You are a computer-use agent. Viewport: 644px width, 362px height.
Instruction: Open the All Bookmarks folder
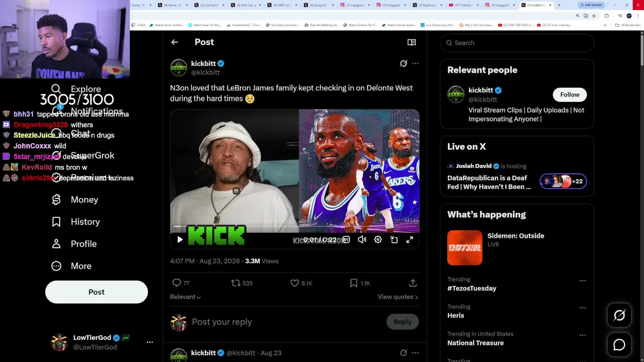pyautogui.click(x=629, y=25)
